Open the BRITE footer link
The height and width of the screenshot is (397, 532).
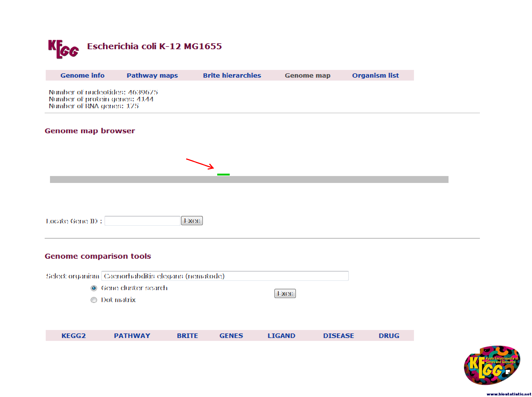187,336
